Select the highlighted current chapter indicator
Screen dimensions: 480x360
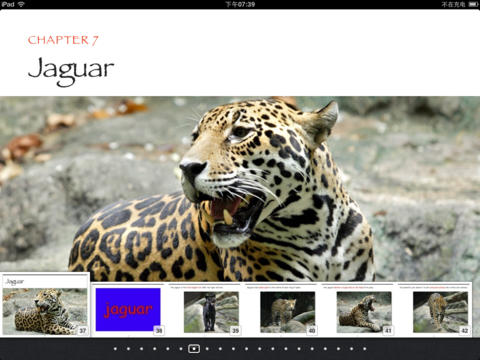coord(194,349)
